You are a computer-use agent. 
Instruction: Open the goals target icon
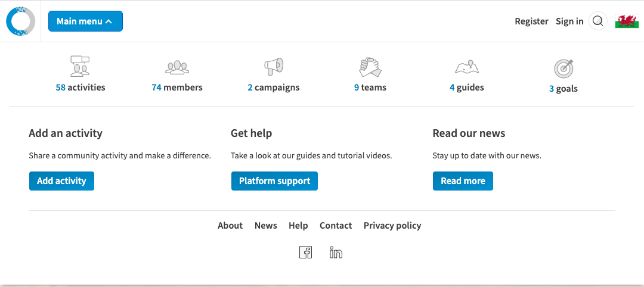tap(563, 68)
